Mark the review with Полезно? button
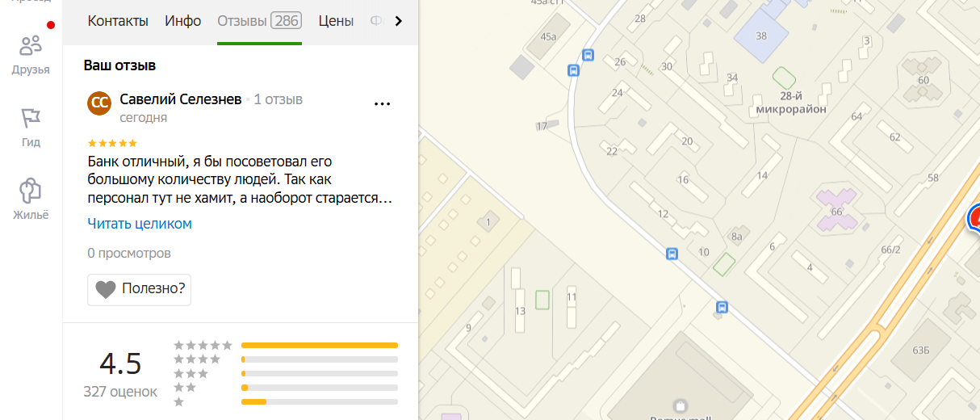This screenshot has width=980, height=420. [139, 289]
